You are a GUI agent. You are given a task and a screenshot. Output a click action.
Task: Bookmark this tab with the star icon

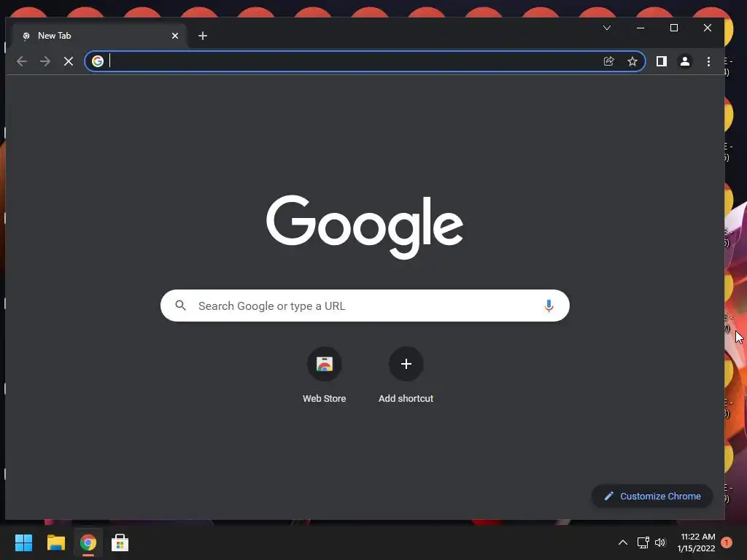point(632,61)
